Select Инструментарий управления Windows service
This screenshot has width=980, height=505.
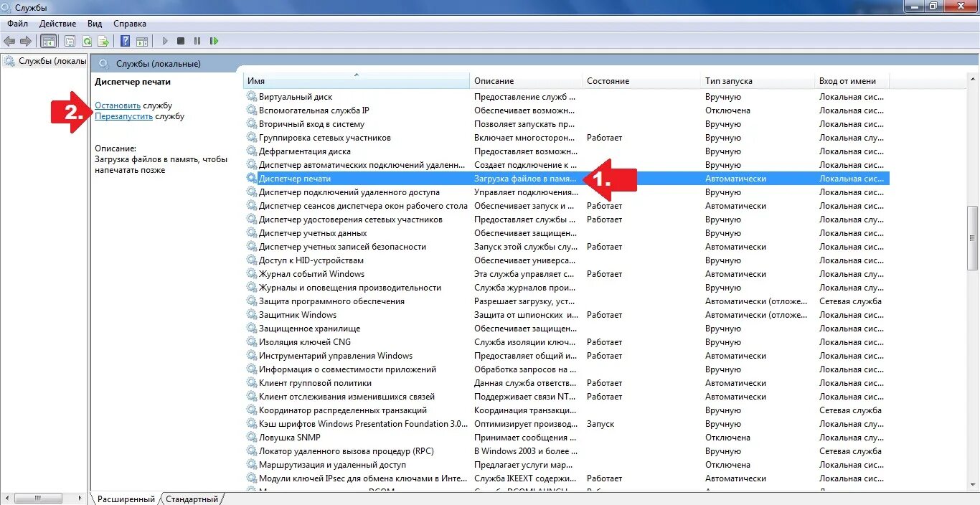(x=336, y=356)
